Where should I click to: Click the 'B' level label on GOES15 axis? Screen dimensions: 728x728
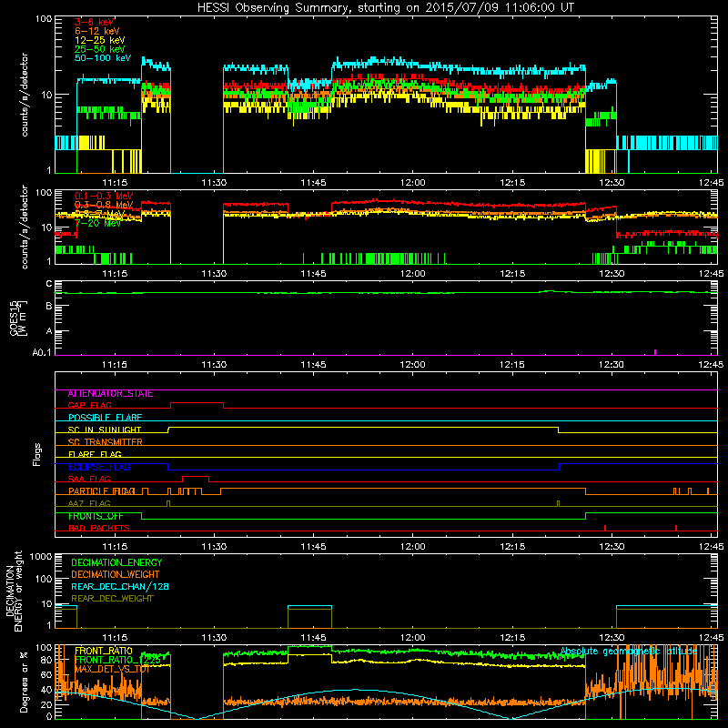point(49,306)
